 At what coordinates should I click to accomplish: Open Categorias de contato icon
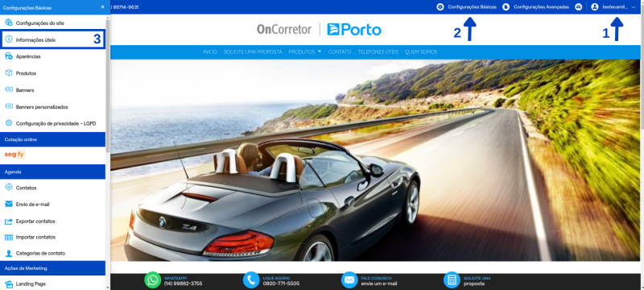(9, 254)
